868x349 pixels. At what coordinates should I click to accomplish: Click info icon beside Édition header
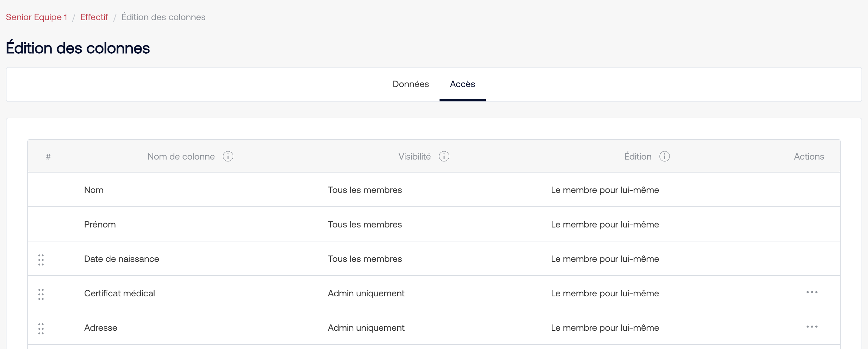pos(664,157)
